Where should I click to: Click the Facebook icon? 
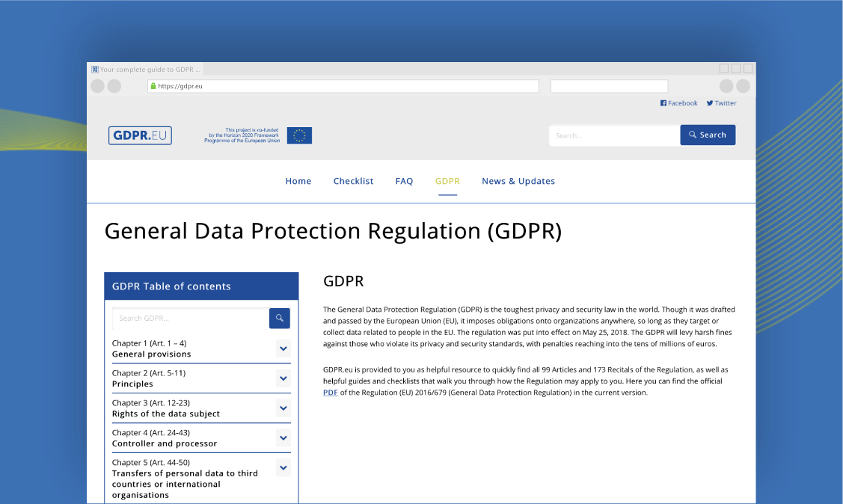point(662,102)
